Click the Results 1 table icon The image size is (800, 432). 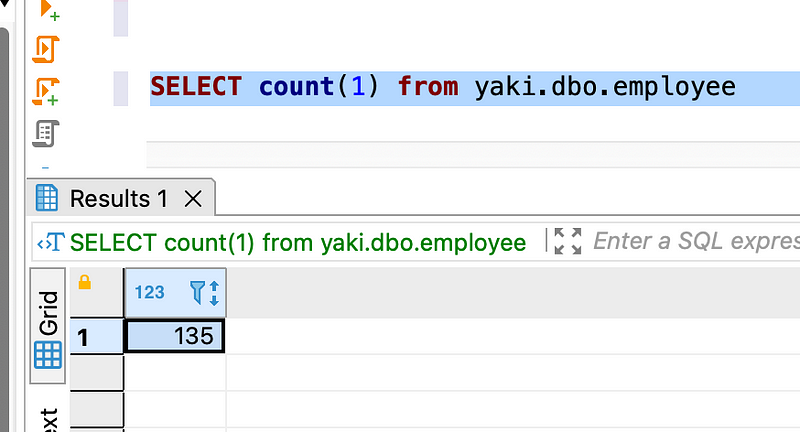coord(47,198)
